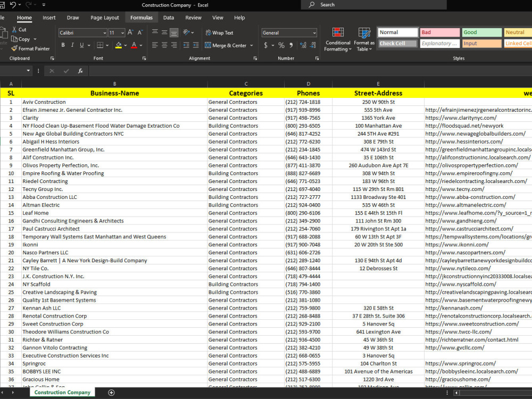Switch to the Page Layout tab
Screen dimensions: 532x399
click(104, 18)
